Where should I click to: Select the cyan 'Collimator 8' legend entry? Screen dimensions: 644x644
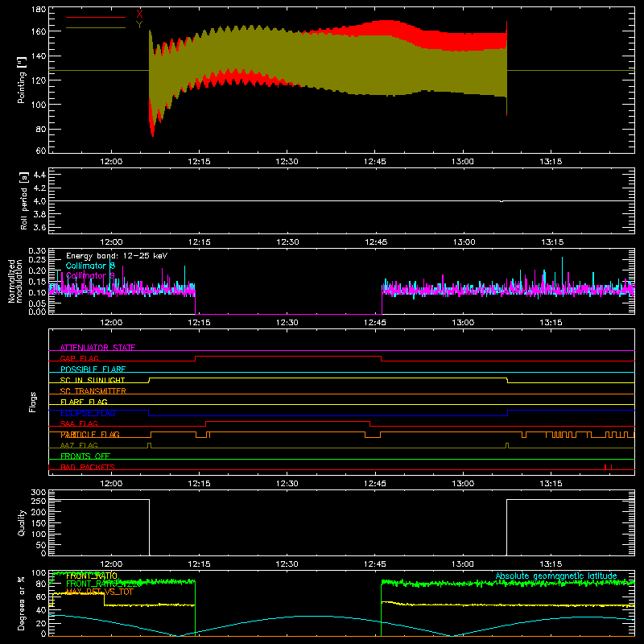[x=90, y=266]
